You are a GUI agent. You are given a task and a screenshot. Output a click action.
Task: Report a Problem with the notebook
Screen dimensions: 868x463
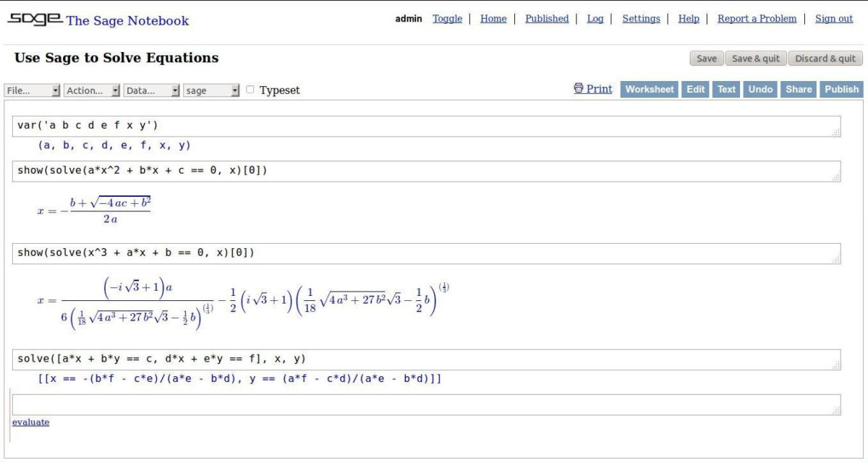click(x=757, y=18)
